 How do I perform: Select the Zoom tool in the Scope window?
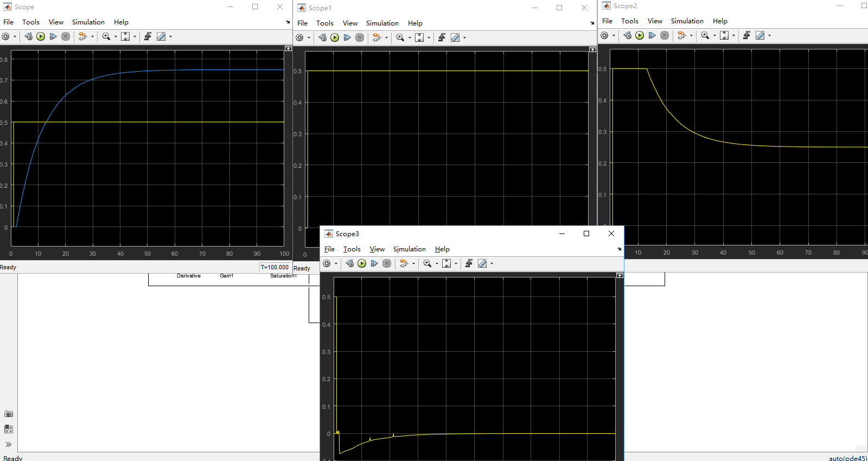(106, 36)
